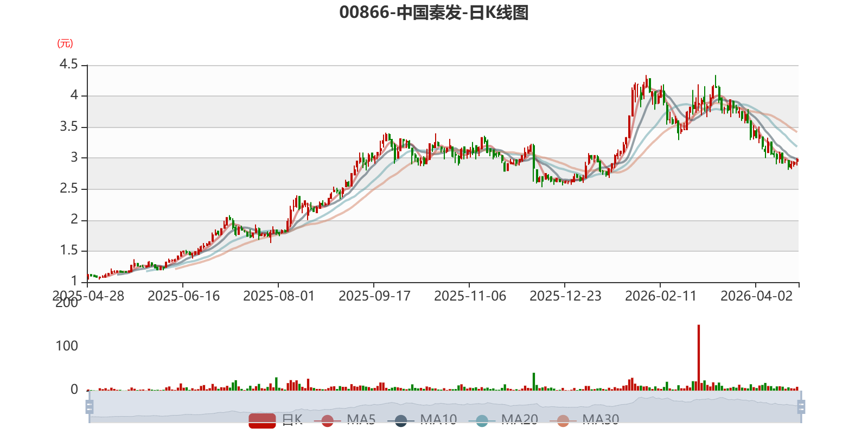Toggle the 日K candlestick series in legend

tap(276, 420)
